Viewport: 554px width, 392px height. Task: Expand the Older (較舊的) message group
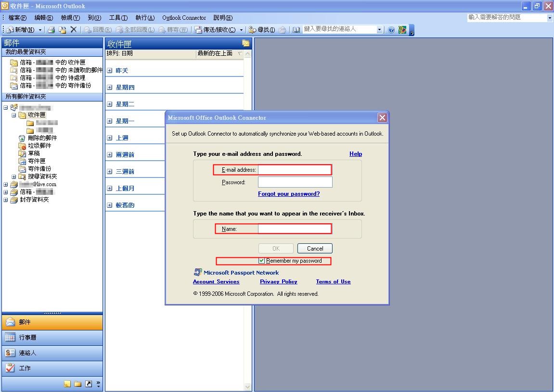(x=110, y=205)
